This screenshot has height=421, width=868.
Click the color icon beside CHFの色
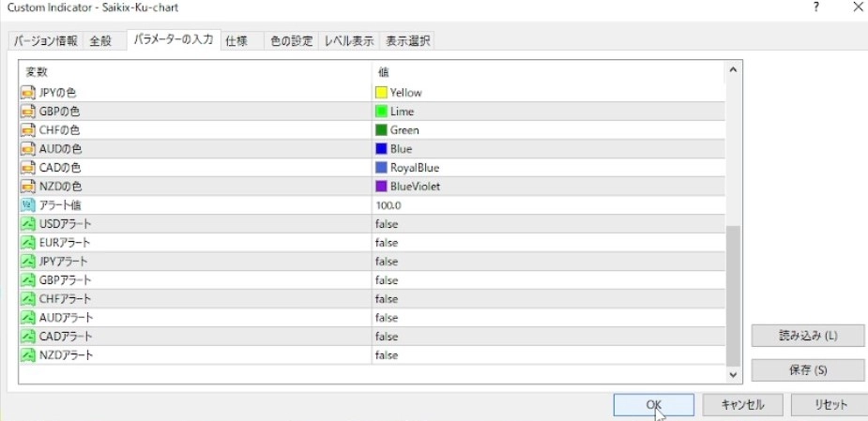[28, 130]
